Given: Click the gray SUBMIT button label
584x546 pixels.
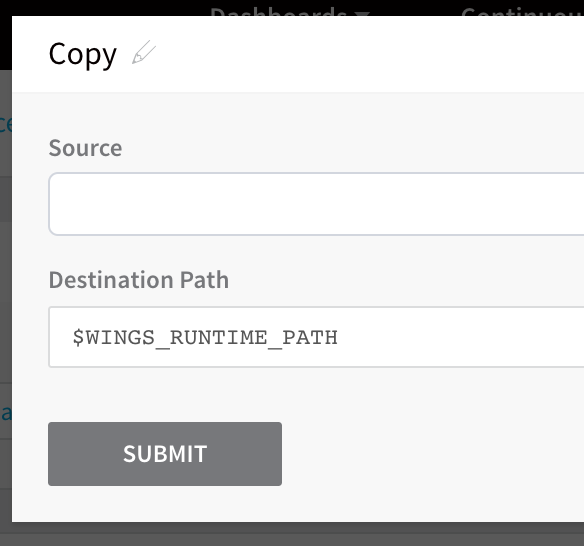Looking at the screenshot, I should click(x=165, y=454).
